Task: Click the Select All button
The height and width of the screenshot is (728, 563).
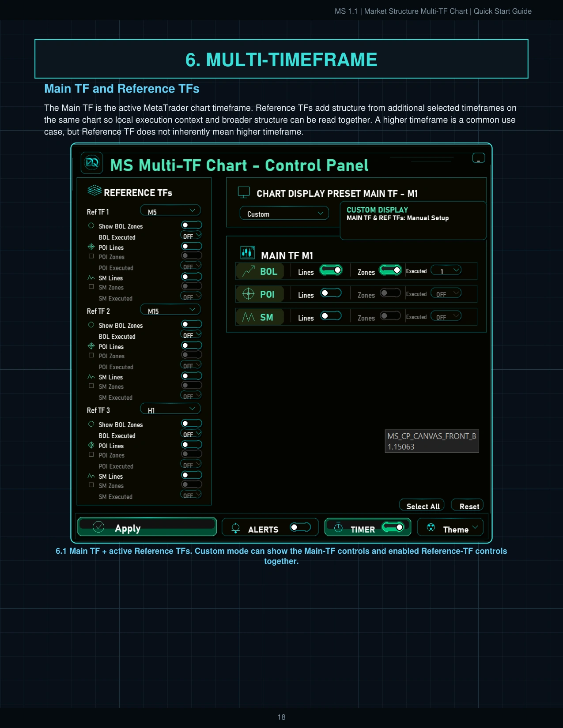Action: [x=422, y=506]
